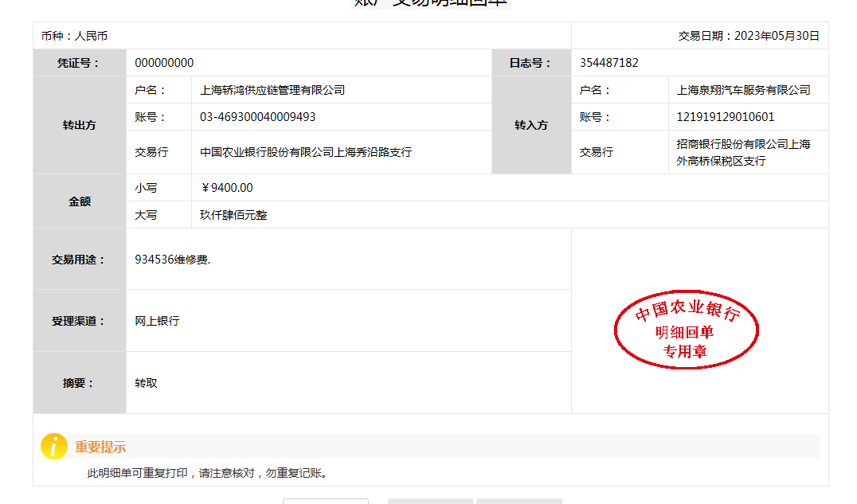
Task: Click payer account number 03-469300040009493
Action: pos(257,117)
